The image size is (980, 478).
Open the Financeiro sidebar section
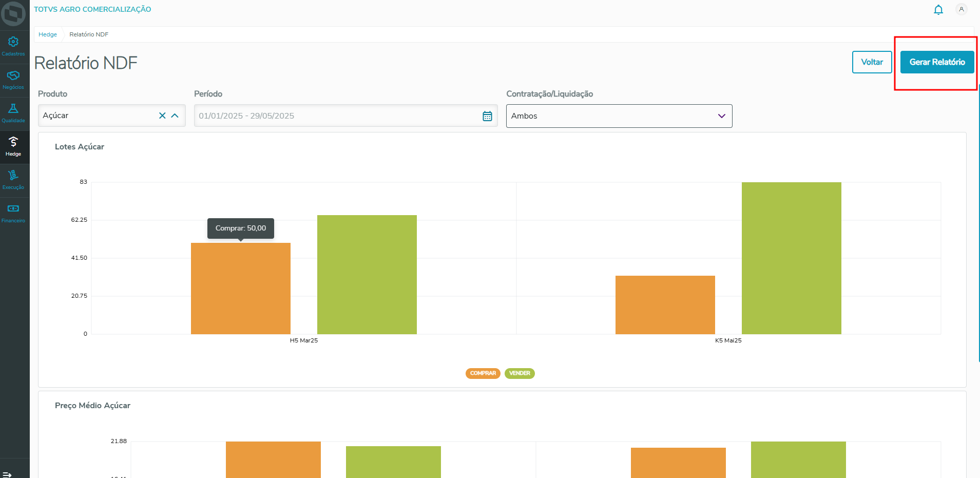tap(13, 214)
